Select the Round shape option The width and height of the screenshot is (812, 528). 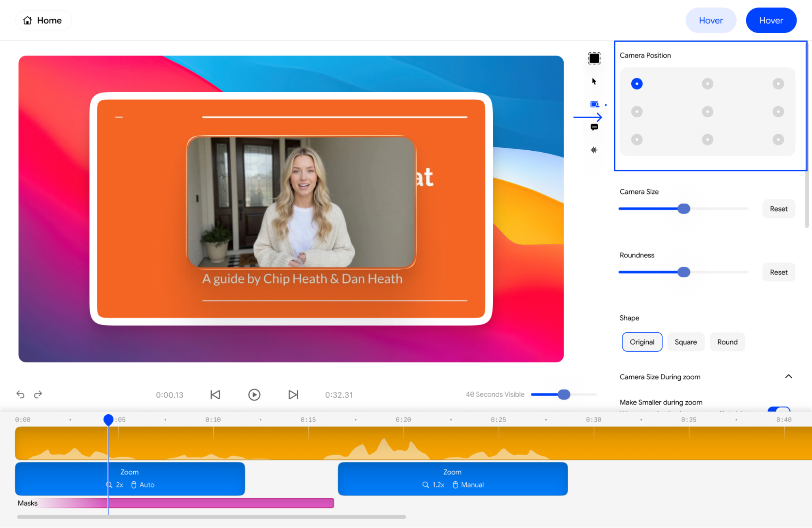(727, 342)
